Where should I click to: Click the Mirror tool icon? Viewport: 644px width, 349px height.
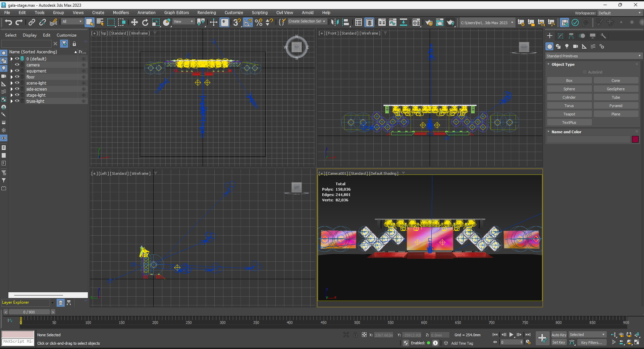(x=334, y=22)
